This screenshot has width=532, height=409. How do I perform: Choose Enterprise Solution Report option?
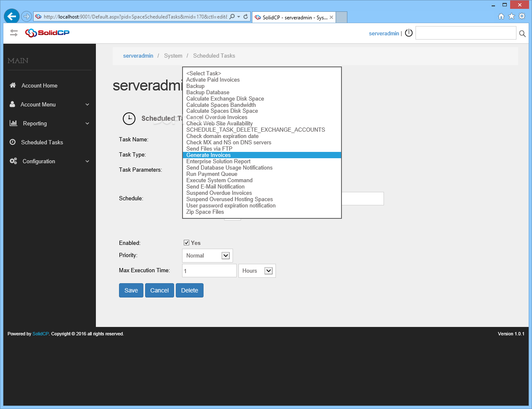262,161
